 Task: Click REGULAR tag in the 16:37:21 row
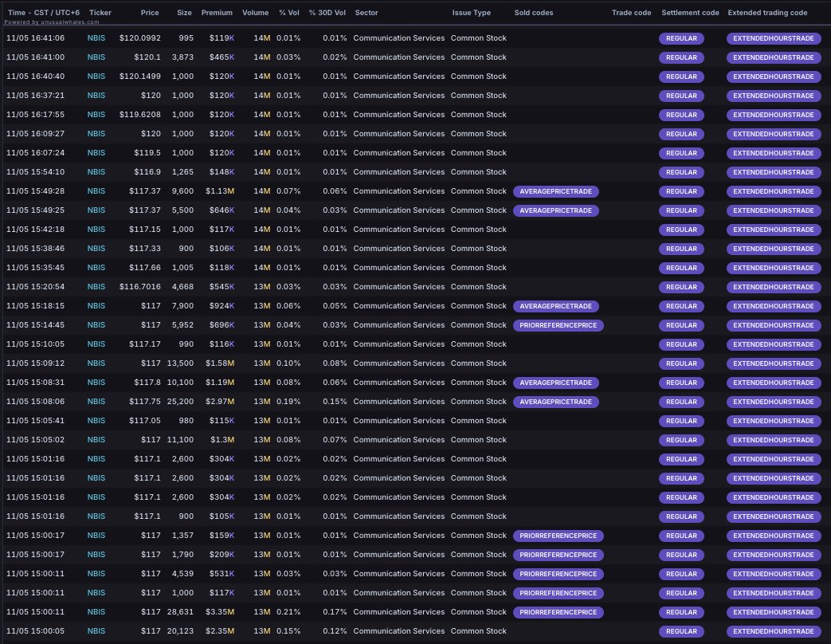pos(681,96)
